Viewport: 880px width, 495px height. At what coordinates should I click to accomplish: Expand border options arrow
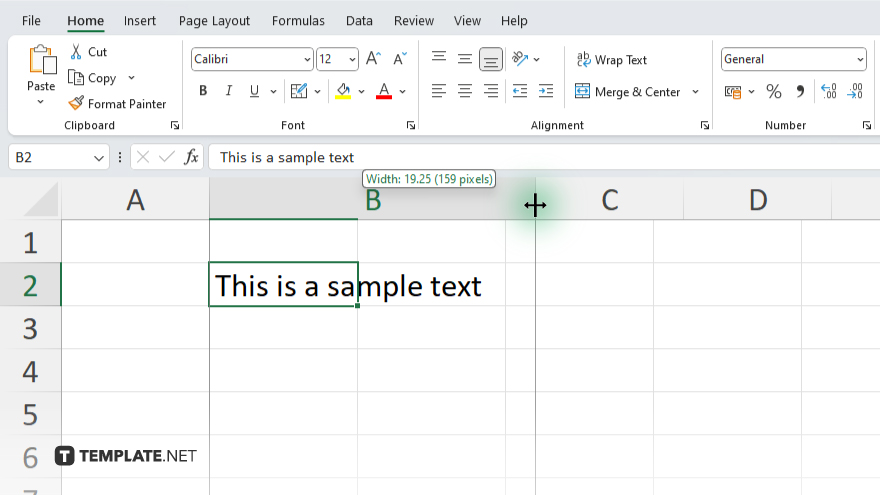click(x=318, y=91)
